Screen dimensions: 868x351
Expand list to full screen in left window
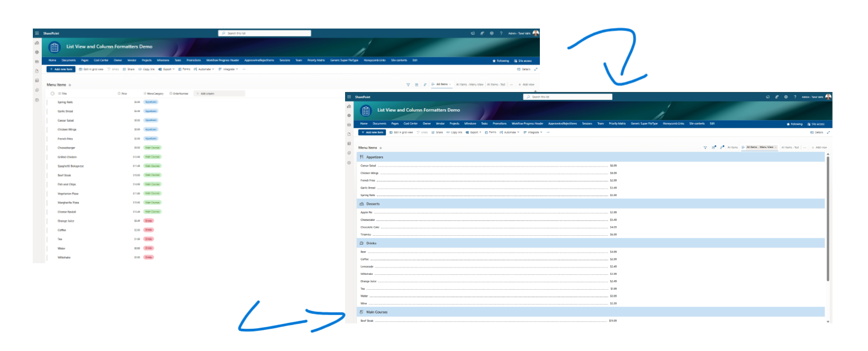tap(536, 69)
